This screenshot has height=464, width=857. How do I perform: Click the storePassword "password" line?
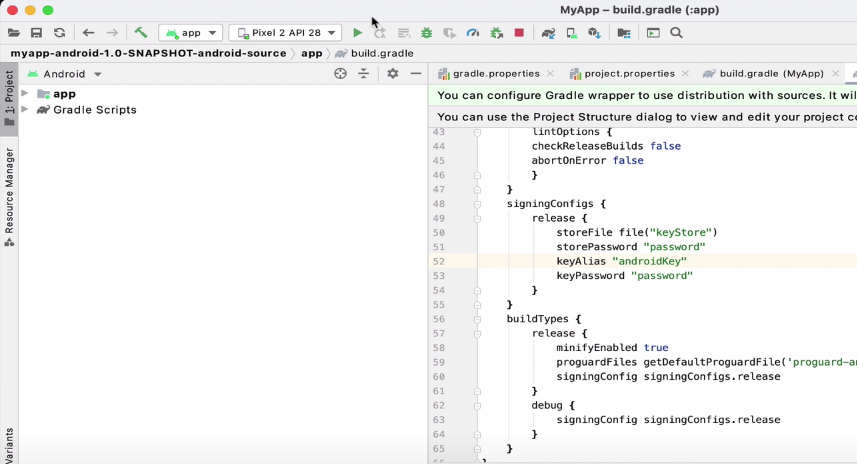631,246
